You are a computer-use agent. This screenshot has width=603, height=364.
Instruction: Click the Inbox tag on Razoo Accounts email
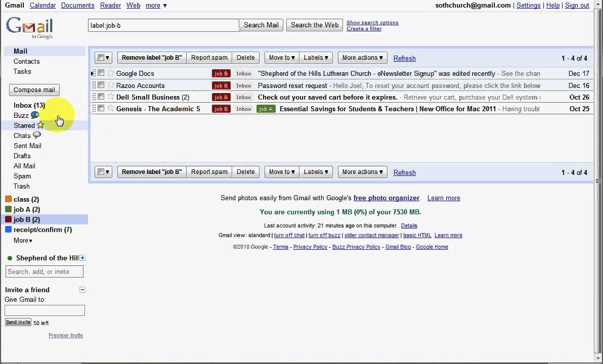point(244,86)
